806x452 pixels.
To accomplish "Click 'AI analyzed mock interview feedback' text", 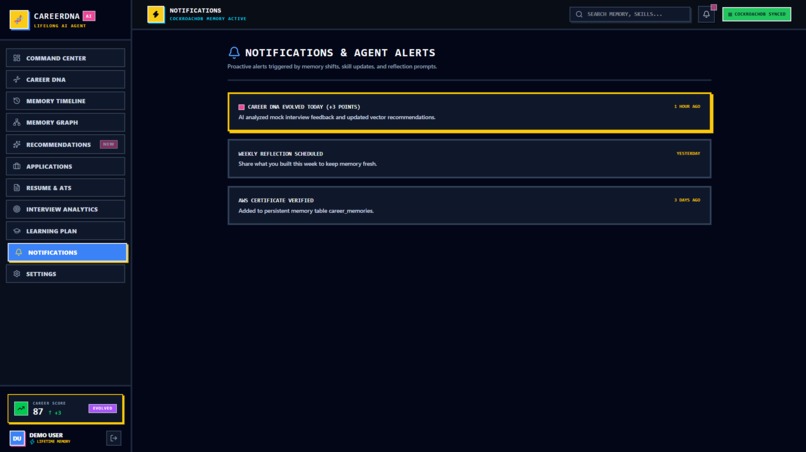I will tap(337, 117).
